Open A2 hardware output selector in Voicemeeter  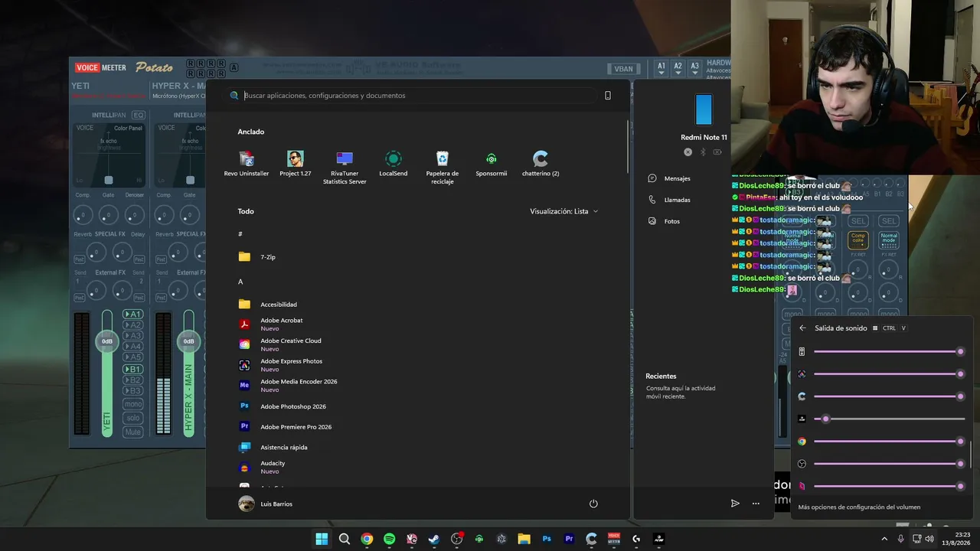point(678,68)
